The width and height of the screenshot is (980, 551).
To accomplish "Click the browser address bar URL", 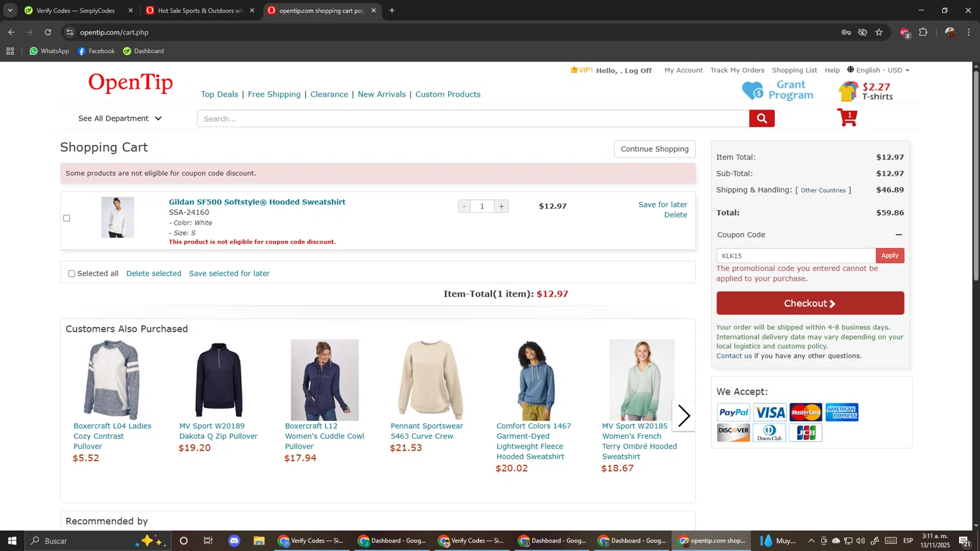I will (x=114, y=32).
